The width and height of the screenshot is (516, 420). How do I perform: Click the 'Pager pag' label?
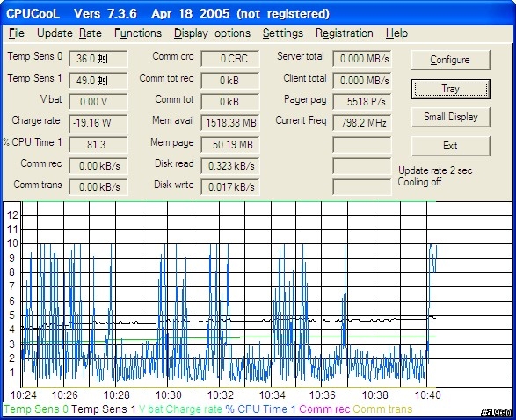pos(305,99)
